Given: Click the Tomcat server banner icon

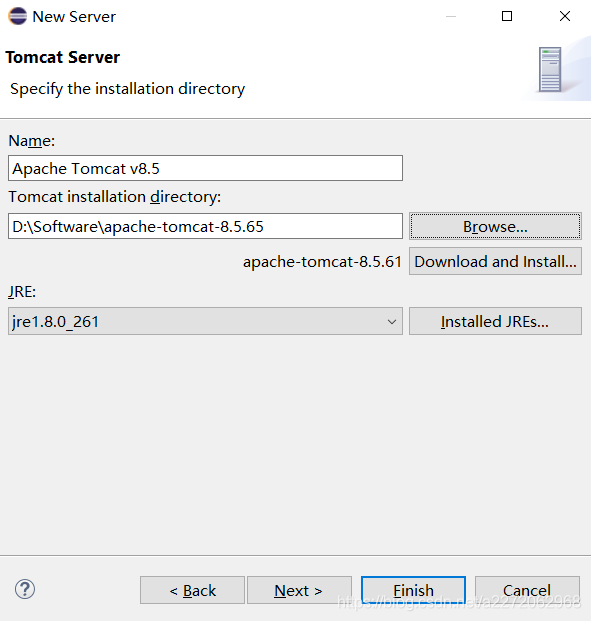Looking at the screenshot, I should coord(550,70).
